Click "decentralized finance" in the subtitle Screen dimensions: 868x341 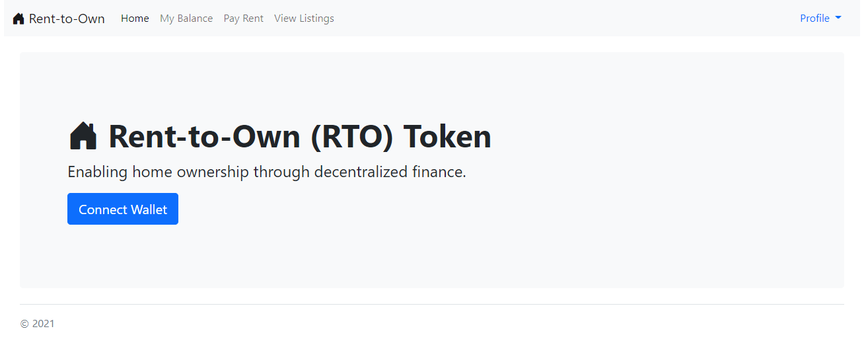point(390,172)
